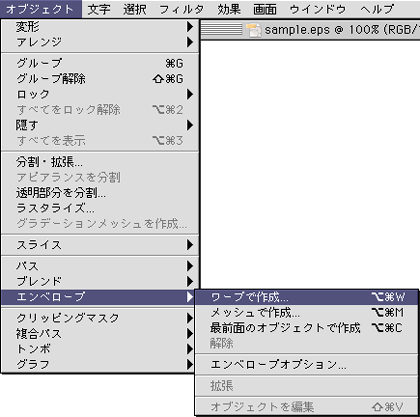
Task: Open the スライス submenu
Action: point(100,245)
